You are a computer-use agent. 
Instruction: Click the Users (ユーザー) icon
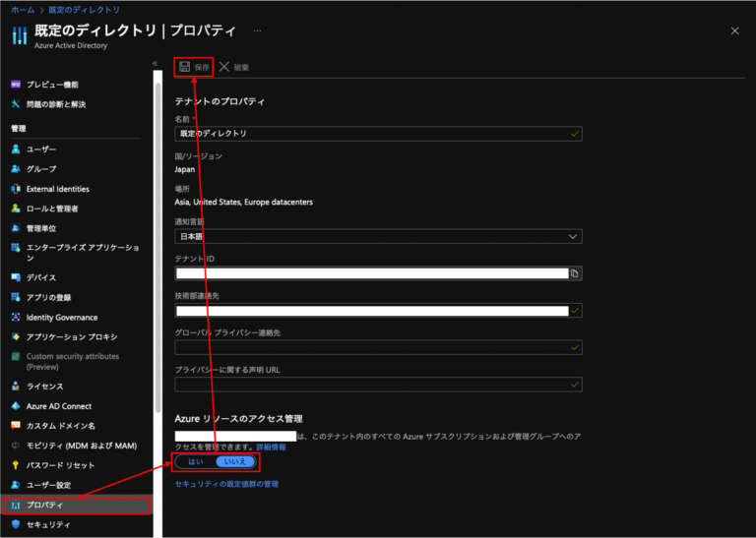(16, 149)
